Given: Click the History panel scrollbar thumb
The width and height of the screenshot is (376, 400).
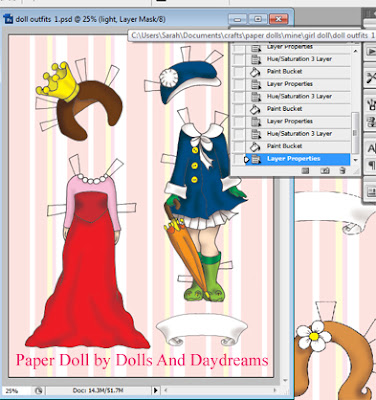Looking at the screenshot, I should pos(355,132).
